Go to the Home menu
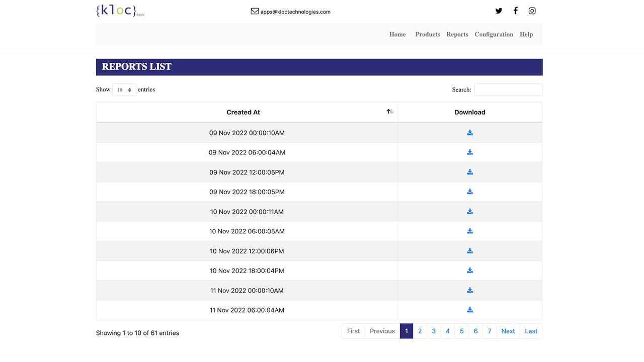 [x=397, y=34]
